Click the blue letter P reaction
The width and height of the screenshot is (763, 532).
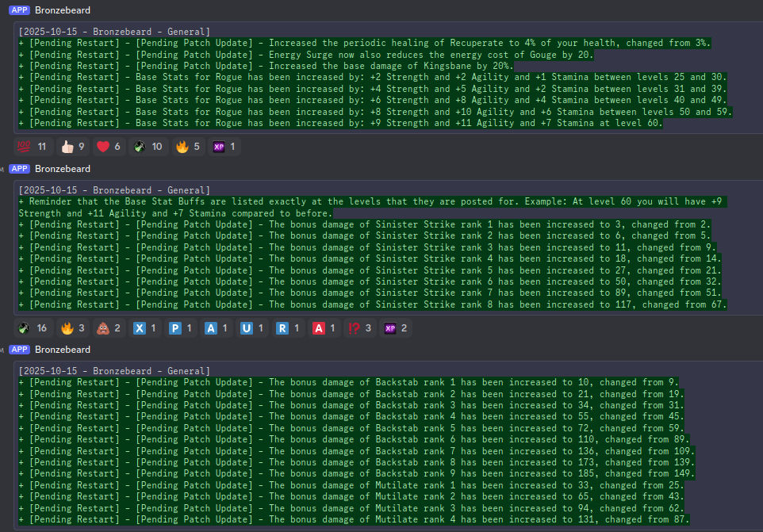pyautogui.click(x=181, y=328)
